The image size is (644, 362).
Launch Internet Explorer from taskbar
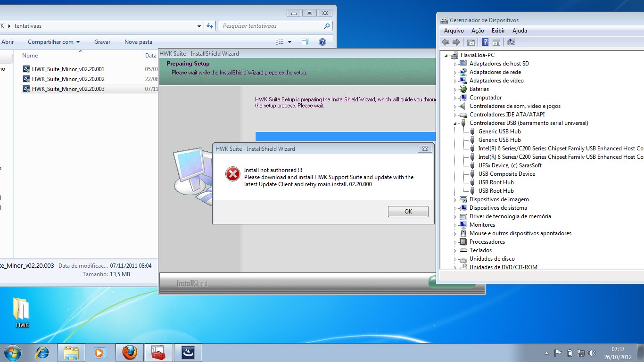42,353
